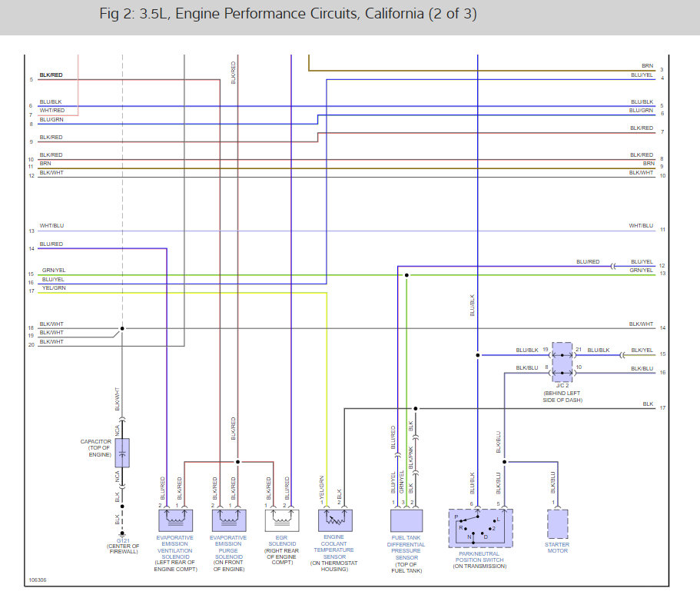Screen dimensions: 700x598
Task: Click the 'PARK/NEUTRAL POSITION SWITCH' label
Action: 479,557
